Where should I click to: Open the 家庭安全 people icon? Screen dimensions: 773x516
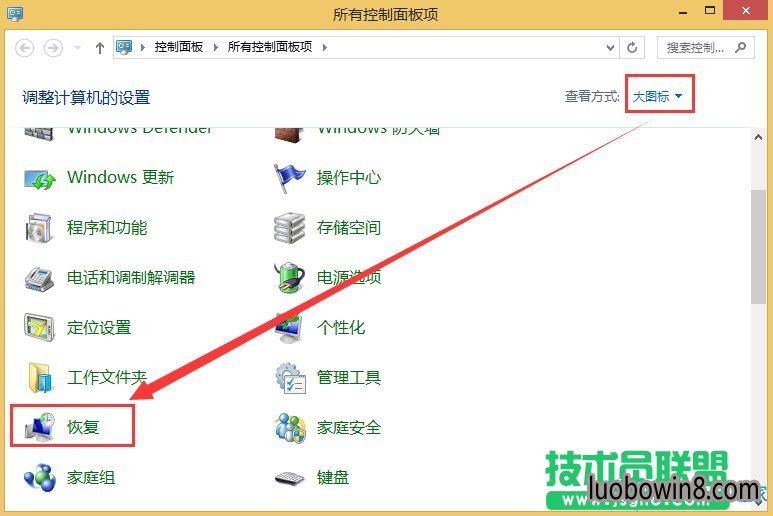click(290, 428)
